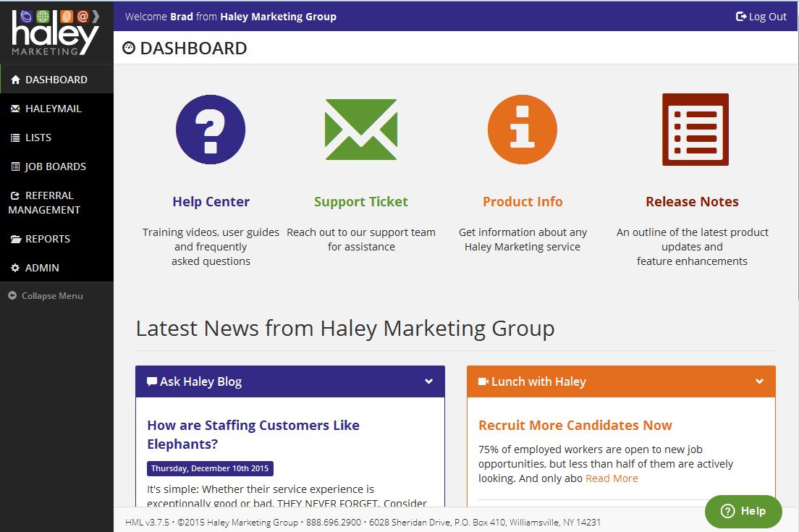
Task: Click the folder icon next to Reports
Action: pos(16,239)
